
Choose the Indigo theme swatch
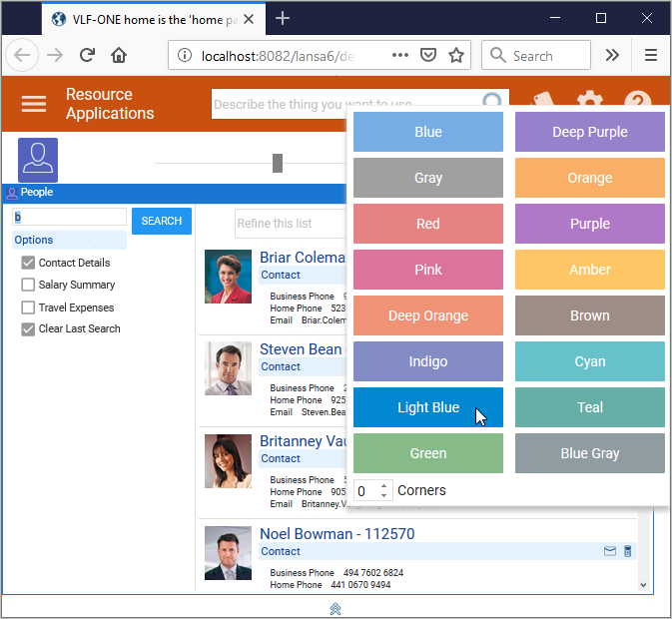(428, 361)
